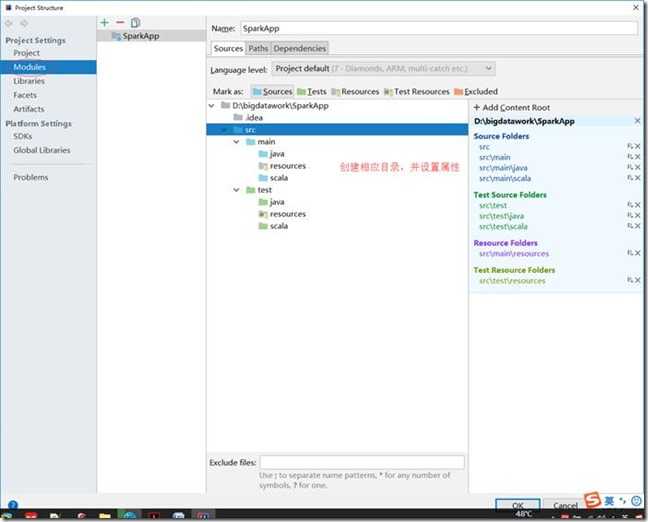Collapse the test folder node
This screenshot has width=648, height=522.
(236, 190)
